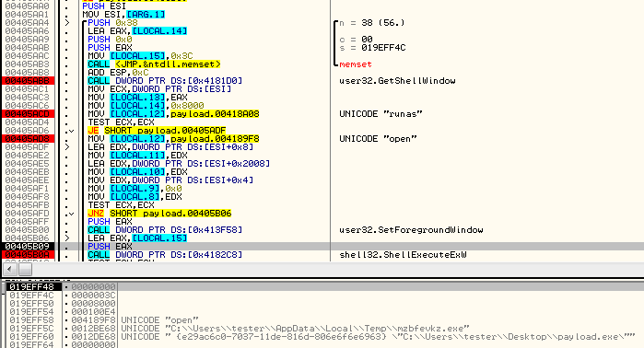
Task: Select breakpoint address 00405B0A
Action: (27, 255)
